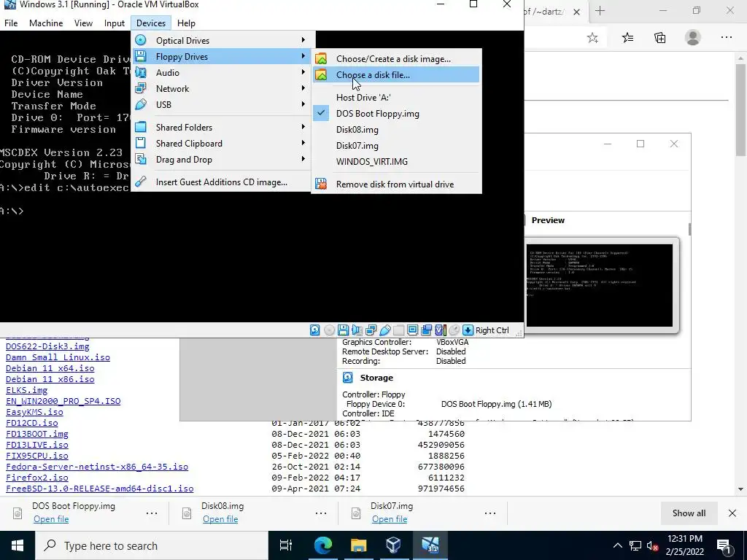747x560 pixels.
Task: Click shared folders indicator in VM status bar
Action: 399,330
